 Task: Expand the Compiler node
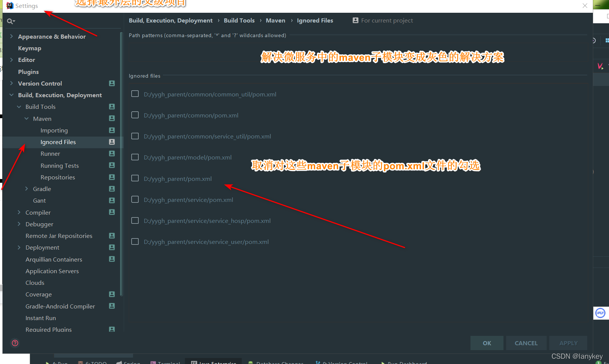click(x=19, y=212)
